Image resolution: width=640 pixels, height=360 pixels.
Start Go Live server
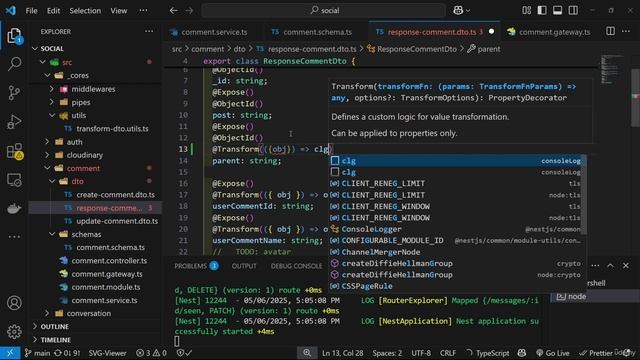pos(553,353)
